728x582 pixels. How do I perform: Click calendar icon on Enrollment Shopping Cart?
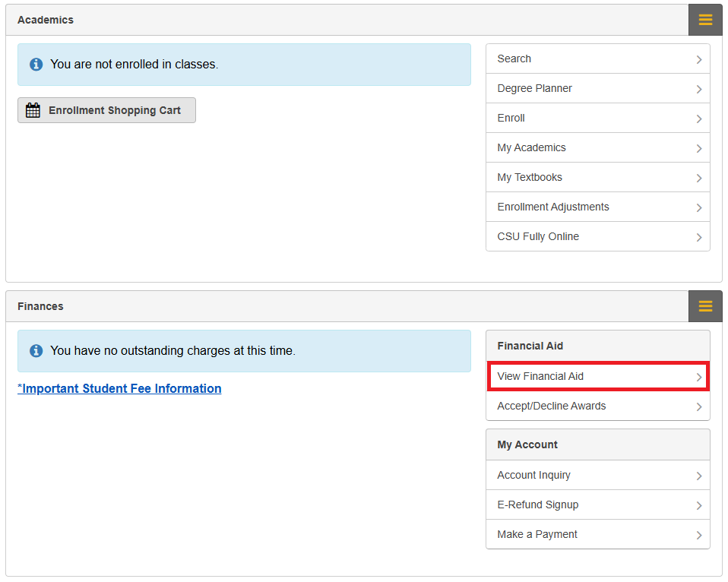(33, 110)
